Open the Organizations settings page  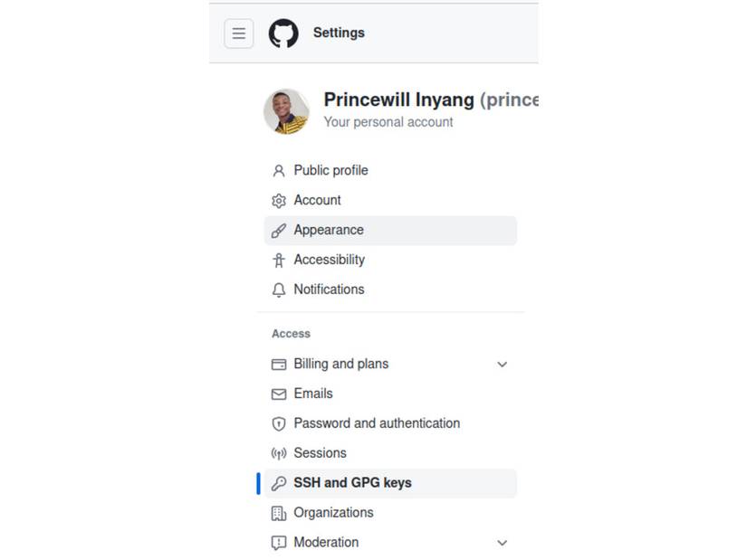point(333,513)
